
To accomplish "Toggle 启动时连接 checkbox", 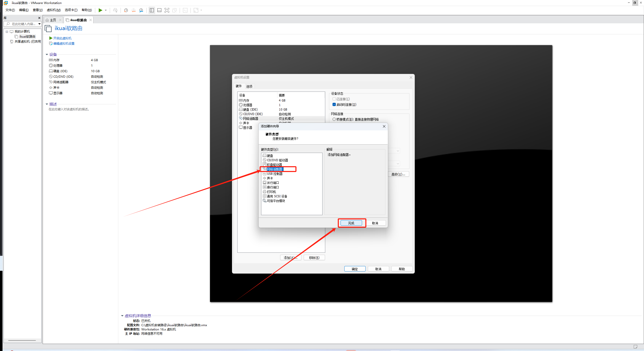I will coord(334,105).
